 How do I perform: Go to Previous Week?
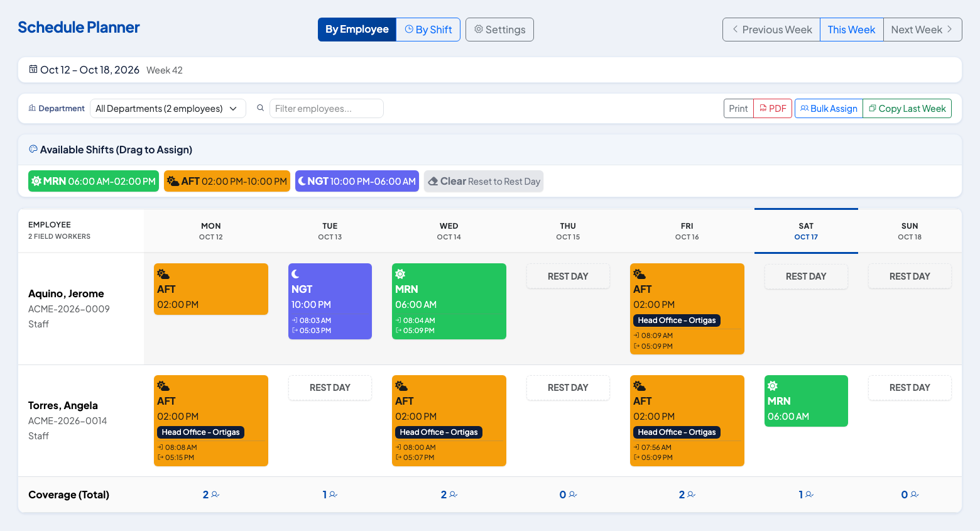click(x=771, y=30)
